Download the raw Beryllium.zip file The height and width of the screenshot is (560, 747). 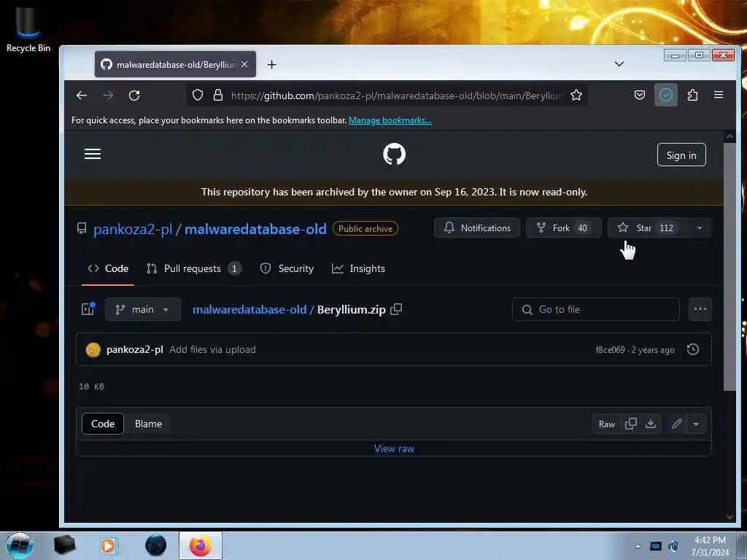pos(651,424)
